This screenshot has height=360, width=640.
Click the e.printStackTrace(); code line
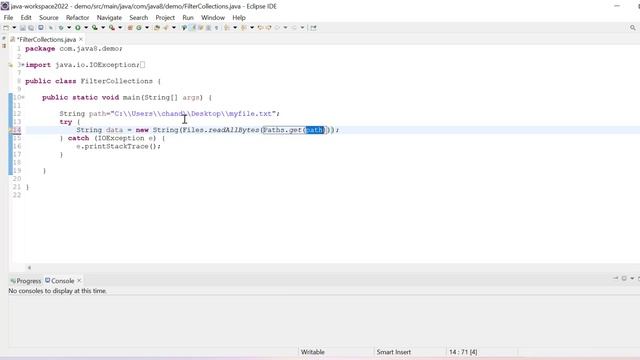click(118, 147)
